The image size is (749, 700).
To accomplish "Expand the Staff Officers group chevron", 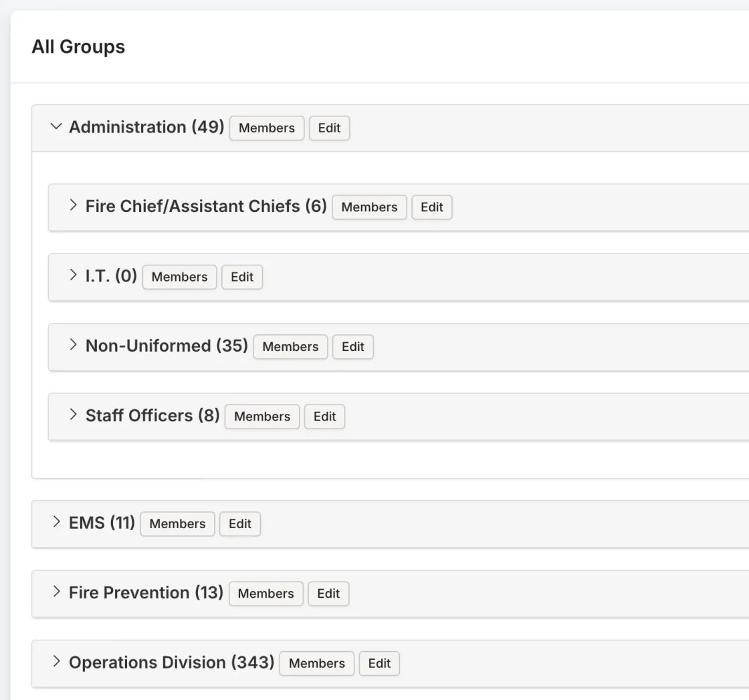I will pyautogui.click(x=73, y=415).
